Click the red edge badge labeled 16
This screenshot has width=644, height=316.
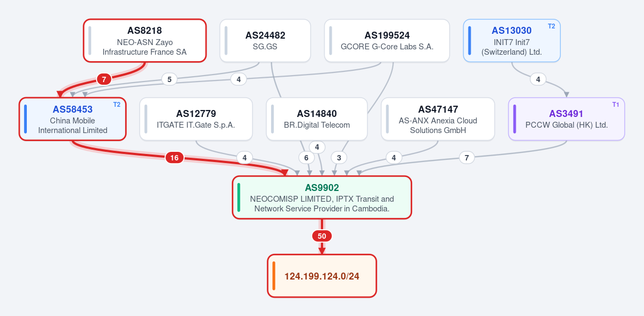coord(174,158)
